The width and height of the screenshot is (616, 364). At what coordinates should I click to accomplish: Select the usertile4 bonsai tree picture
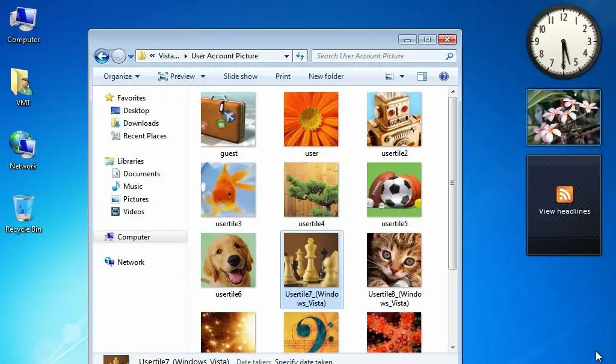click(x=311, y=190)
